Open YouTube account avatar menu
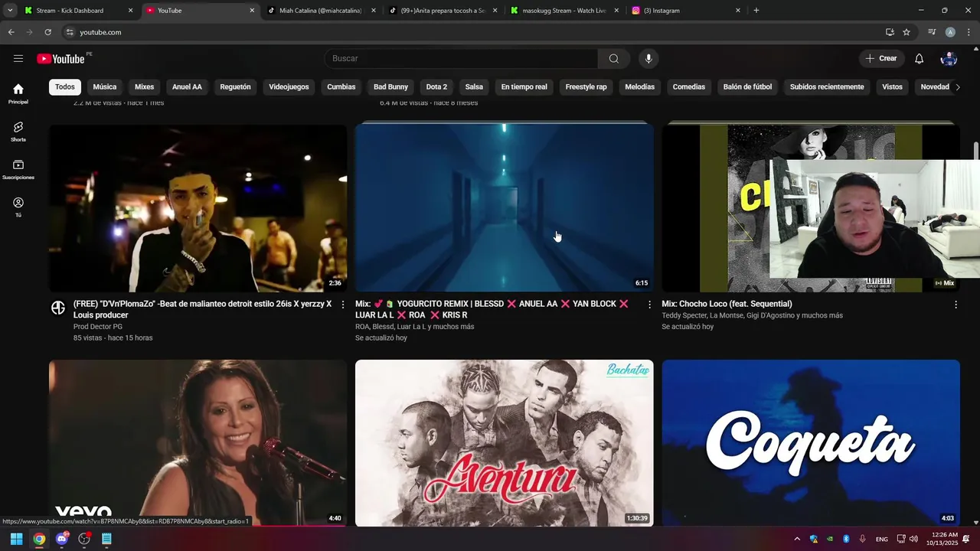The image size is (980, 551). click(x=949, y=59)
